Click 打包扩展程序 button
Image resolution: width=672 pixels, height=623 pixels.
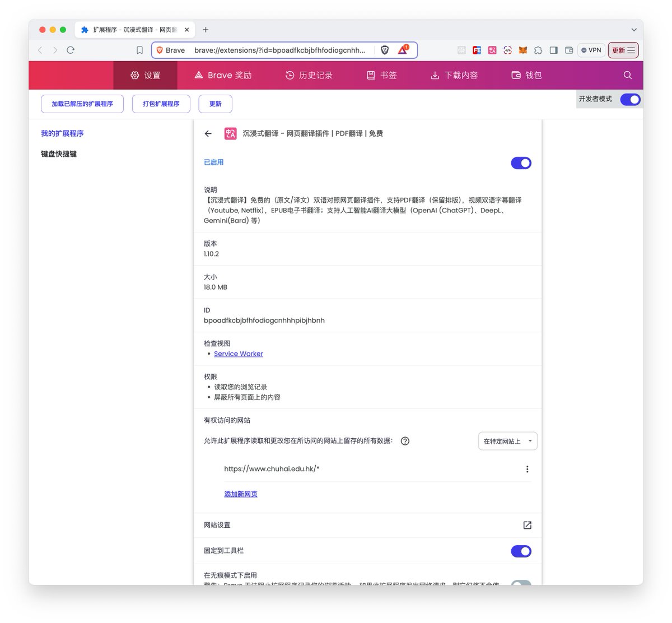[161, 104]
